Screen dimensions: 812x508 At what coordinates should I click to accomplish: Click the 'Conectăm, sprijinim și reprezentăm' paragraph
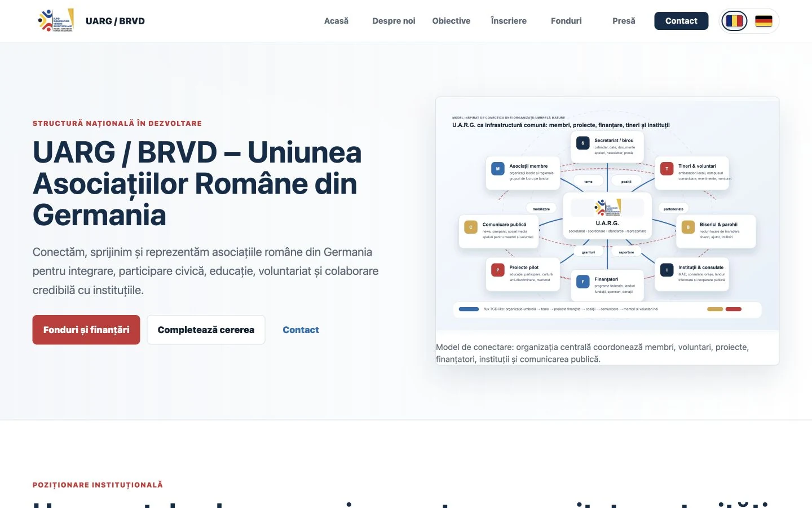(x=206, y=271)
